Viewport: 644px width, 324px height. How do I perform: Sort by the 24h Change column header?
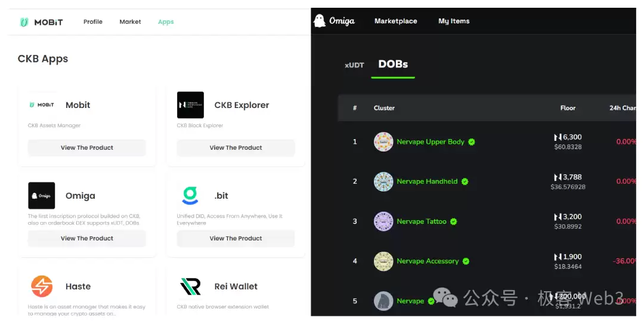click(x=623, y=108)
